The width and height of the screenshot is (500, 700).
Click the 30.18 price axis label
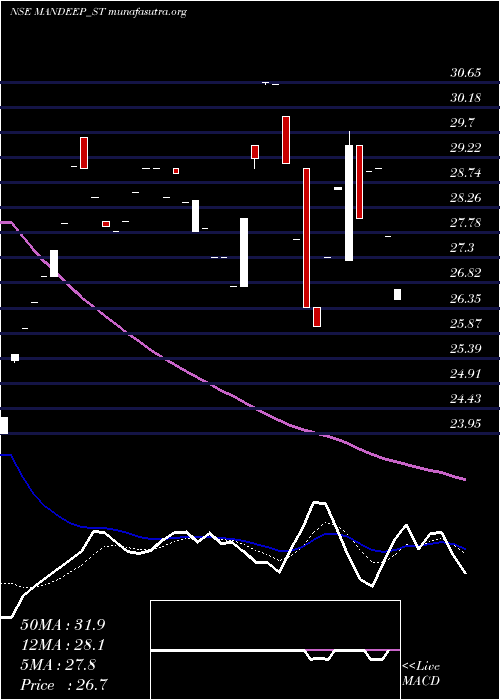coord(466,98)
